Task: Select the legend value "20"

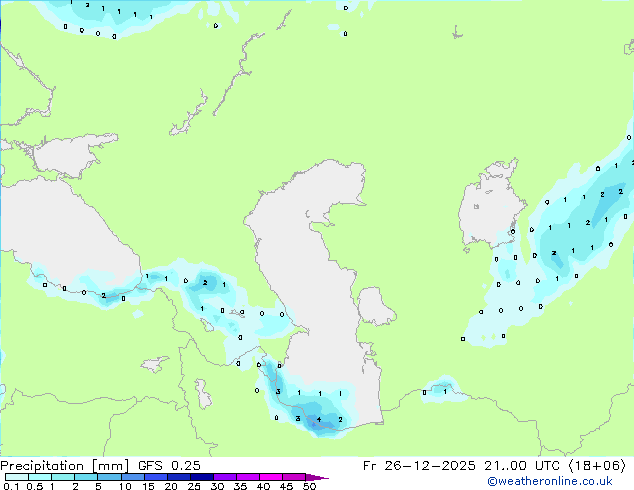Action: tap(171, 486)
